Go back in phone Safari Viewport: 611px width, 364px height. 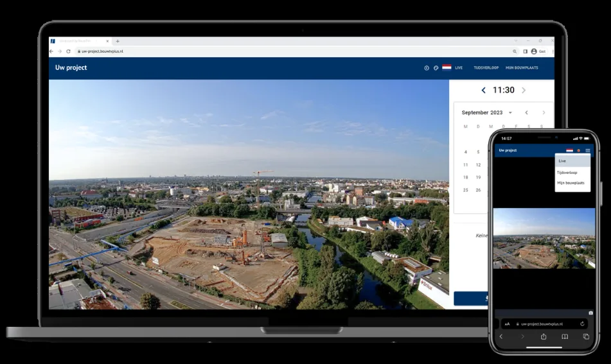(x=501, y=336)
